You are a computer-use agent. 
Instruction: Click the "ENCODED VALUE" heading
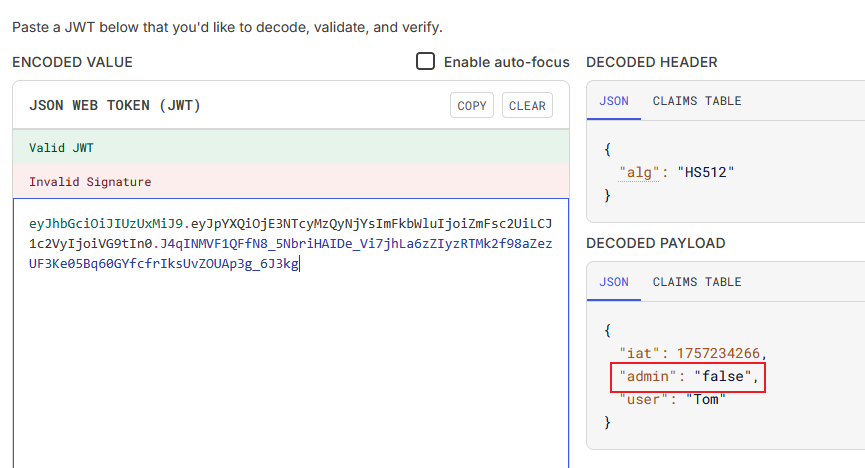[x=72, y=62]
